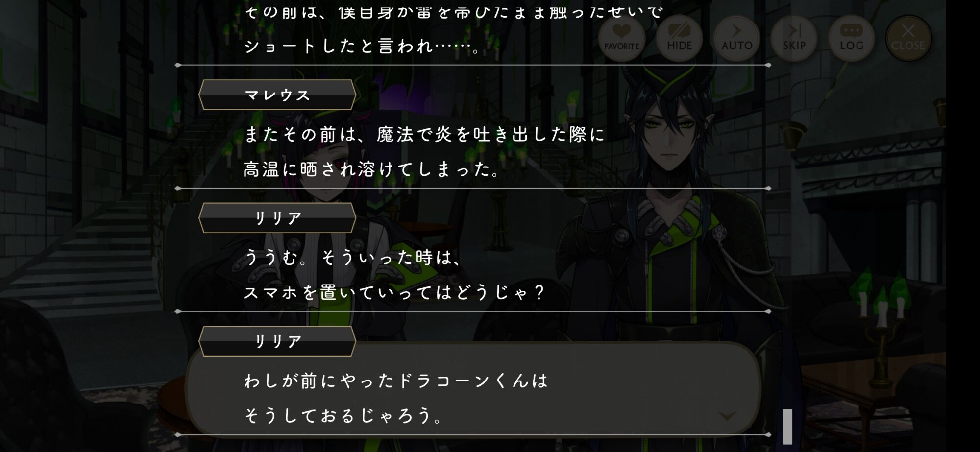Tap the FAVORITE heart button
This screenshot has height=452, width=980.
tap(622, 38)
